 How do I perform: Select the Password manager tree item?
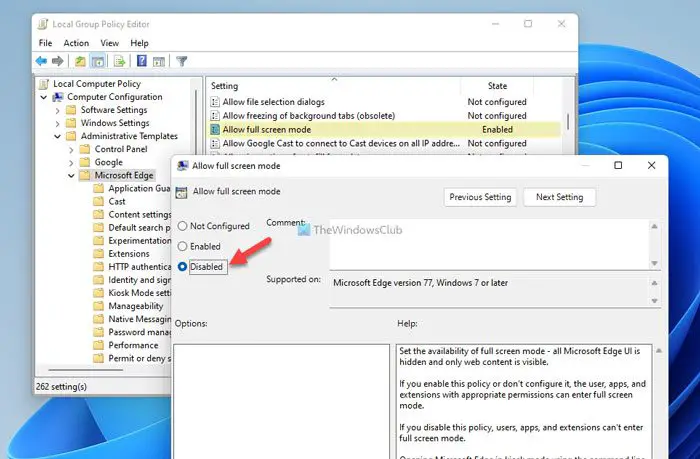click(139, 332)
